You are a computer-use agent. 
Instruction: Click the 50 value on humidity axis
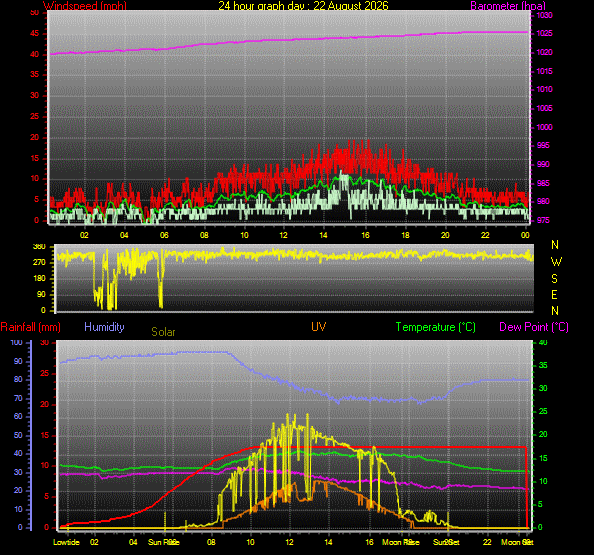pyautogui.click(x=18, y=435)
